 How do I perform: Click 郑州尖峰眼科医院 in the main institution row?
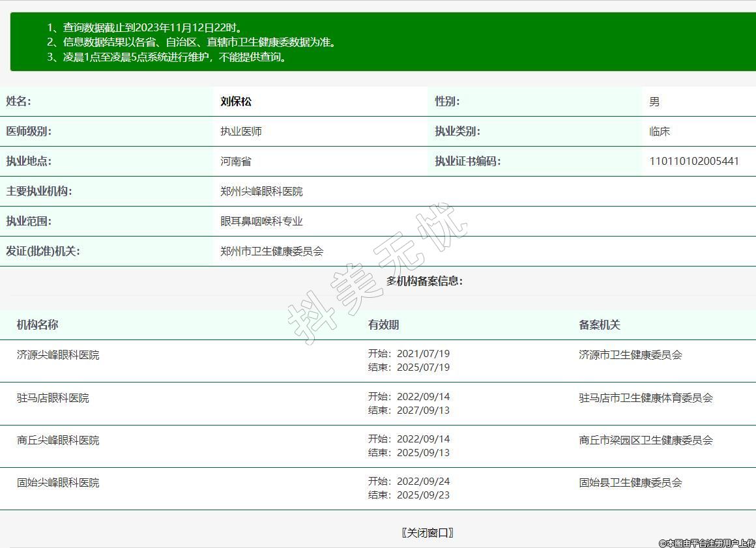[261, 192]
